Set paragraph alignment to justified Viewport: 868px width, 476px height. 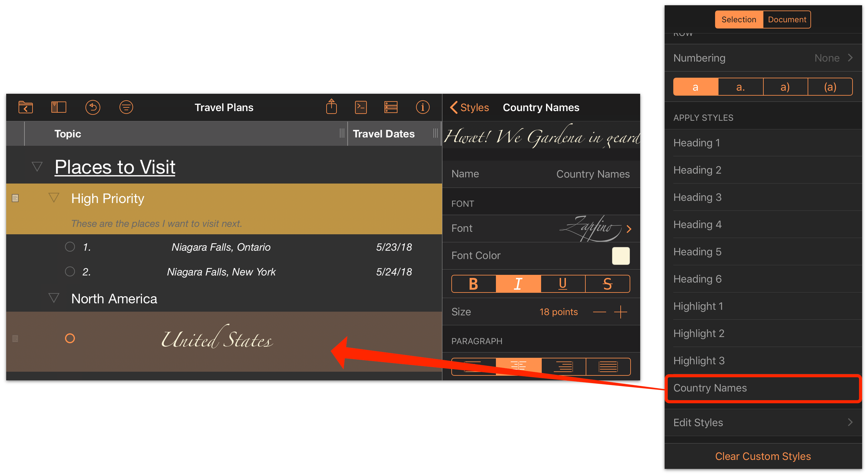(x=608, y=366)
